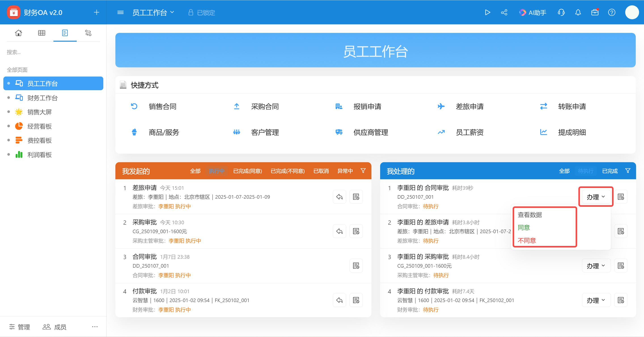The image size is (644, 337).
Task: Click the 已锁定 lock indicator
Action: point(201,13)
